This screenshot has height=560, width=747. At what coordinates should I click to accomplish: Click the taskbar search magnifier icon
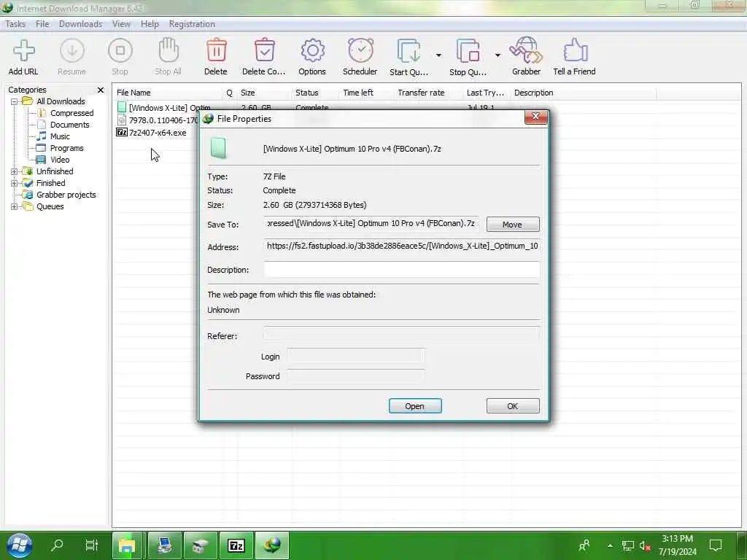coord(57,545)
